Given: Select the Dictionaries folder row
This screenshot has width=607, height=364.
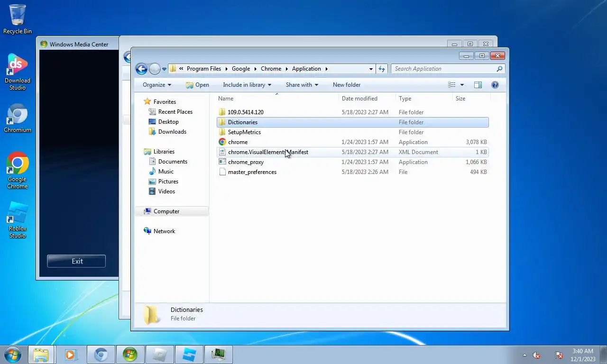Looking at the screenshot, I should [x=353, y=122].
